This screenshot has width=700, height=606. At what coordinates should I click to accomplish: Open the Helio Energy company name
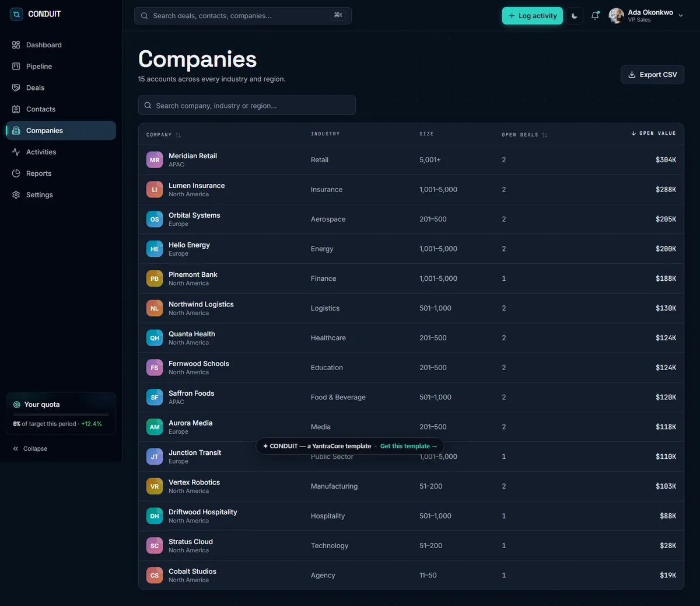click(189, 245)
